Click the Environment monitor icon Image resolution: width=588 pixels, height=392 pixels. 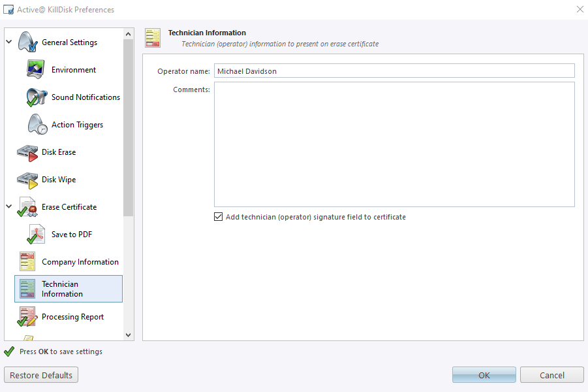click(x=35, y=70)
